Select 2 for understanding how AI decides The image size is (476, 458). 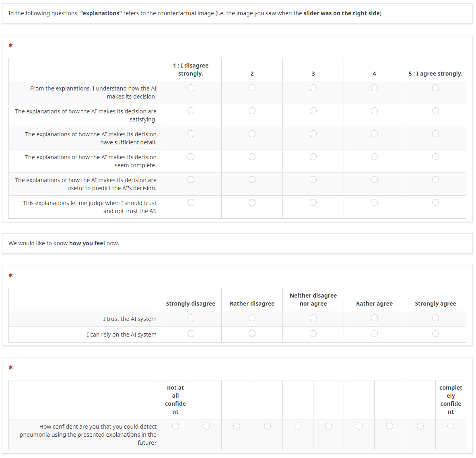tap(252, 88)
